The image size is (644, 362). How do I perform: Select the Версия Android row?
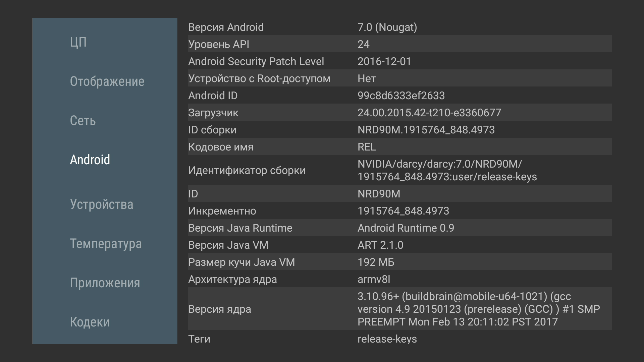399,27
